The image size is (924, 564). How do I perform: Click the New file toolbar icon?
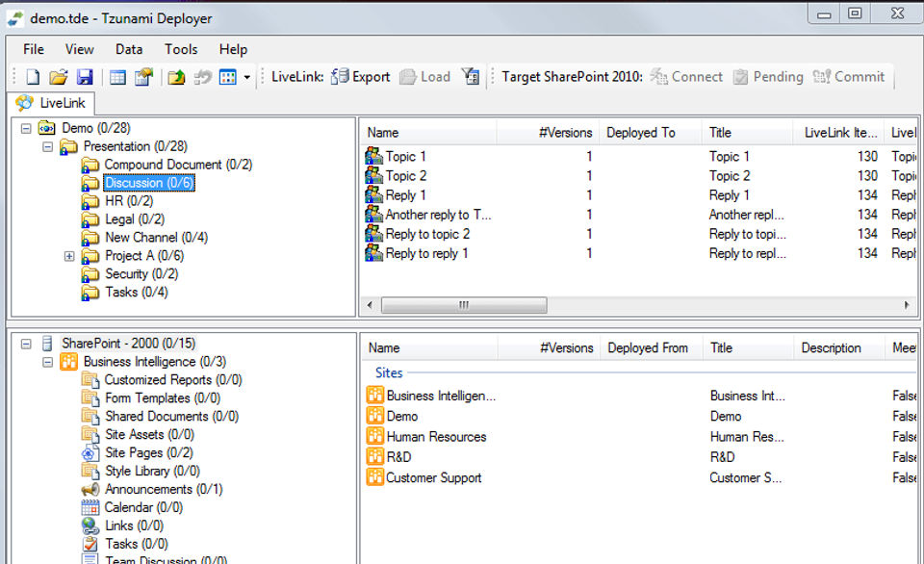(33, 77)
